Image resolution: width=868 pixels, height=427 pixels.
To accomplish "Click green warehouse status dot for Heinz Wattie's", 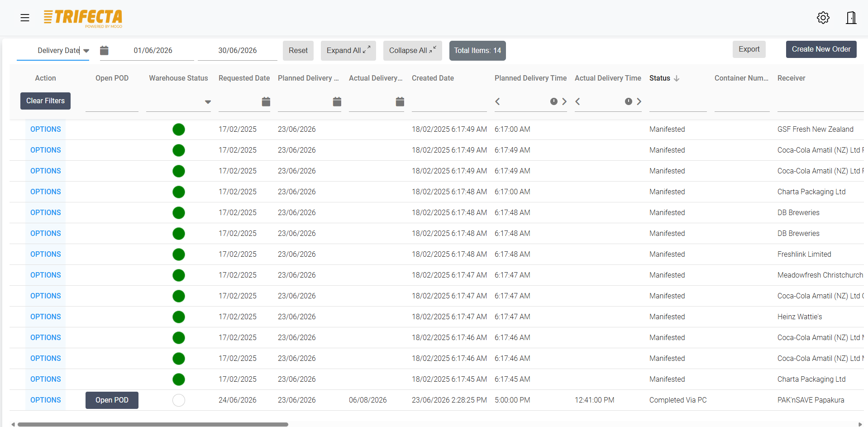I will (179, 317).
